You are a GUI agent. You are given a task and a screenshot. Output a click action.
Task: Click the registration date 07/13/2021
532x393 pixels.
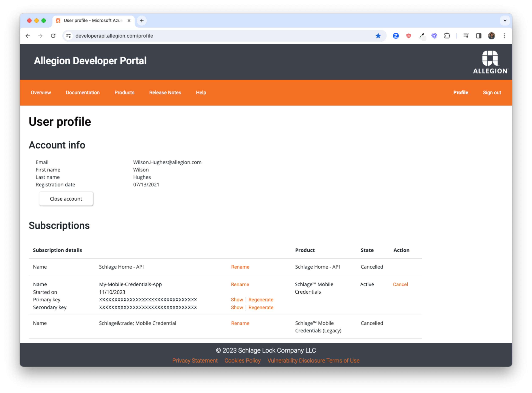(146, 185)
